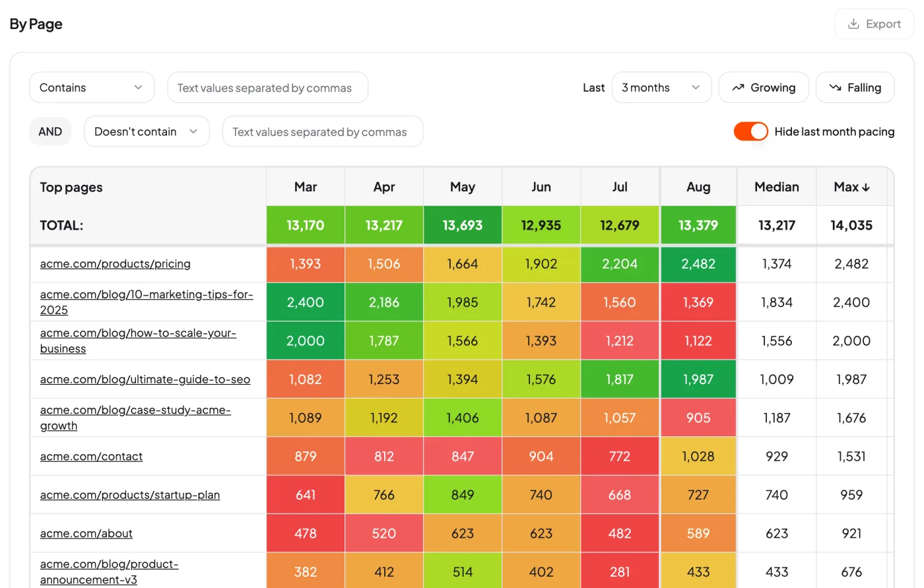Click the Apr column header

coord(384,187)
